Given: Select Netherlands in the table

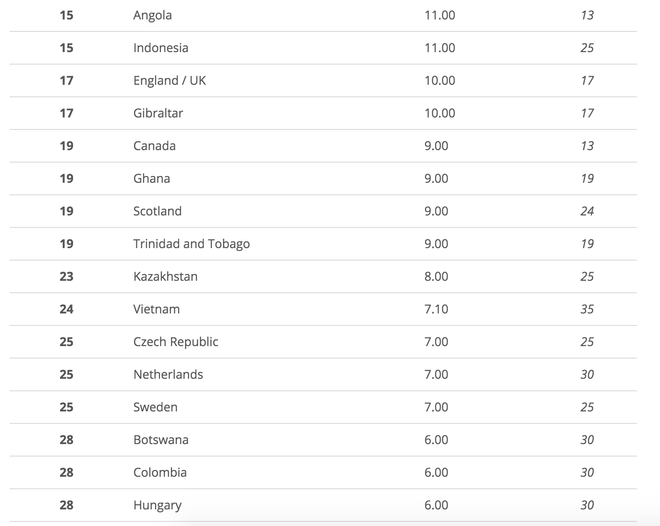Looking at the screenshot, I should click(x=168, y=375).
